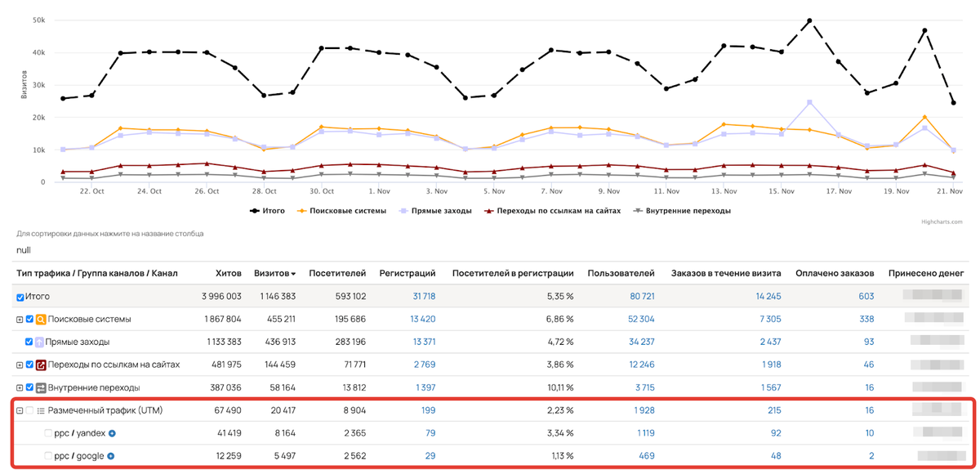Click the orange search icon beside Поисковые системы
The width and height of the screenshot is (980, 470).
pos(41,319)
